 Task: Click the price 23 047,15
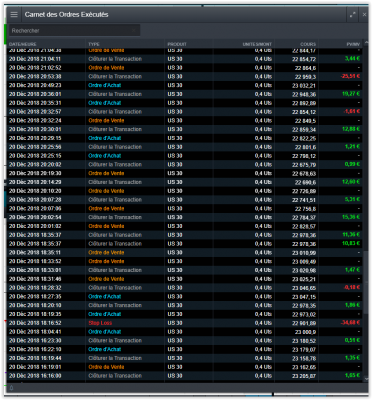tap(304, 297)
